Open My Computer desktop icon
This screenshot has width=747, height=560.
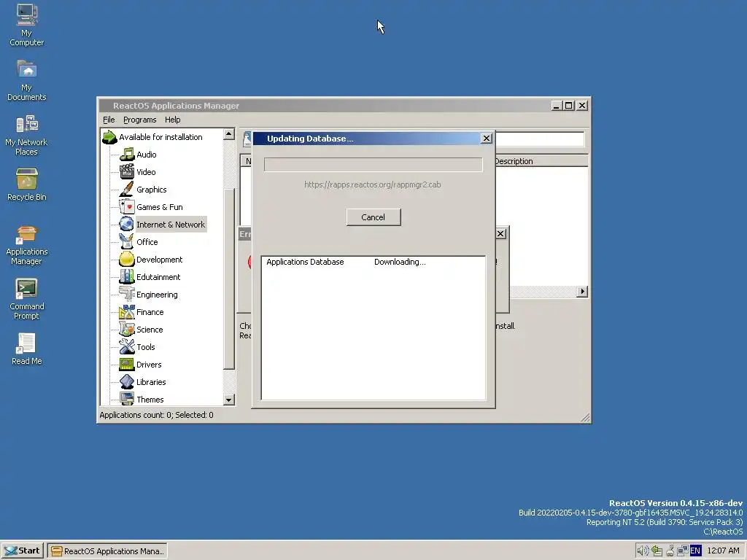(x=27, y=25)
